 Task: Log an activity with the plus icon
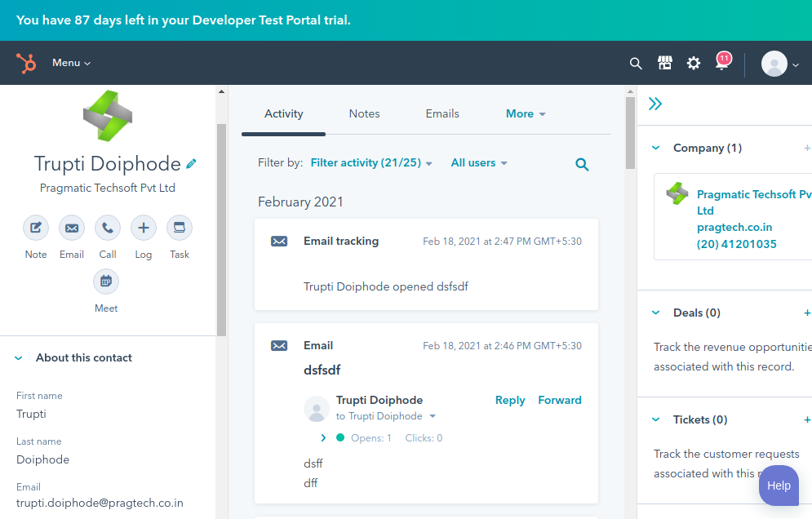[x=144, y=228]
